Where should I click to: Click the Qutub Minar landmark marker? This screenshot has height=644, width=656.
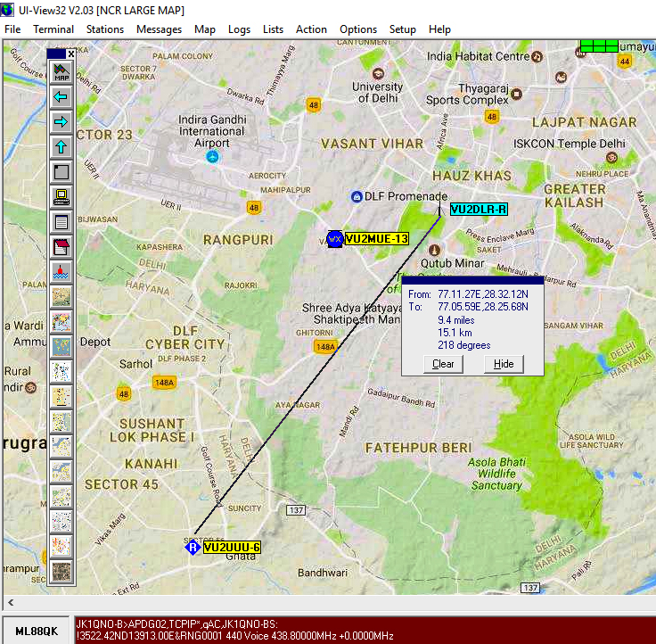[435, 250]
